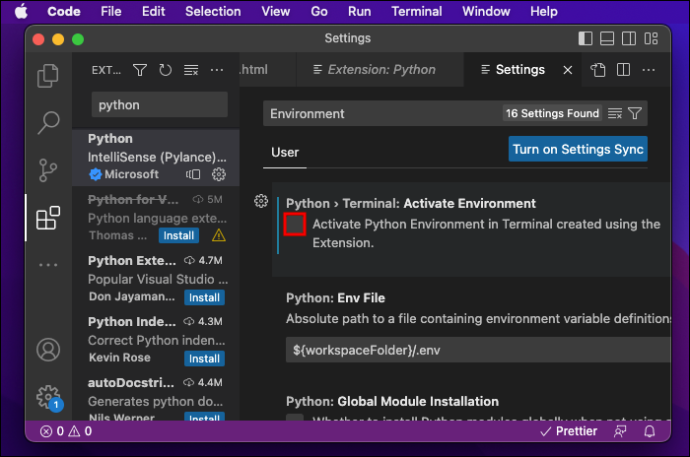Click the 16 Settings Found label
This screenshot has width=690, height=457.
tap(552, 113)
